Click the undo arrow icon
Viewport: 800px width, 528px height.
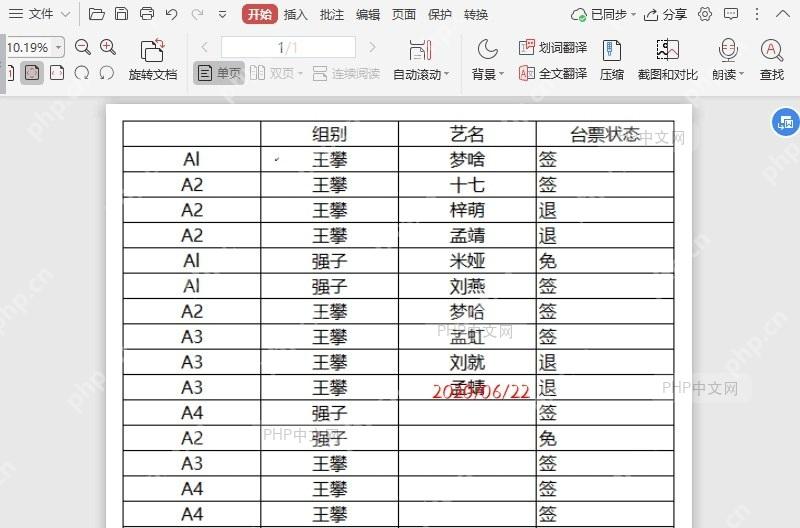click(172, 14)
